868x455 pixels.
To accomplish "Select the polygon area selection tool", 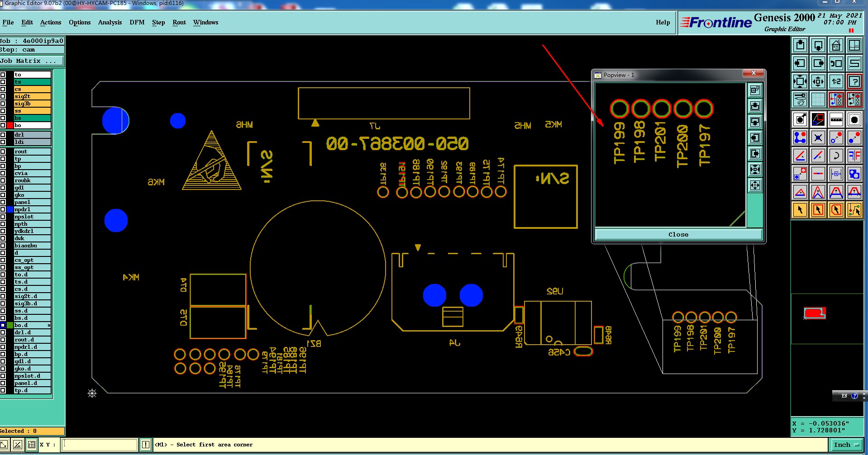I will (836, 210).
